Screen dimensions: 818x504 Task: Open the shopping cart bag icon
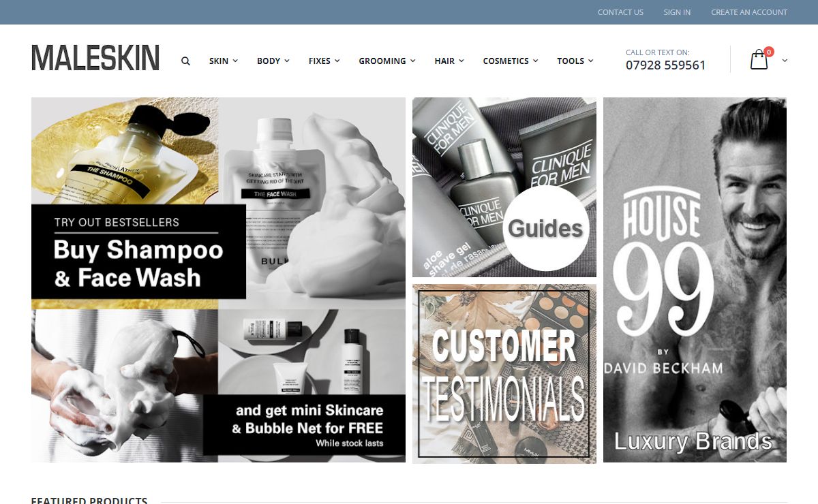(759, 61)
